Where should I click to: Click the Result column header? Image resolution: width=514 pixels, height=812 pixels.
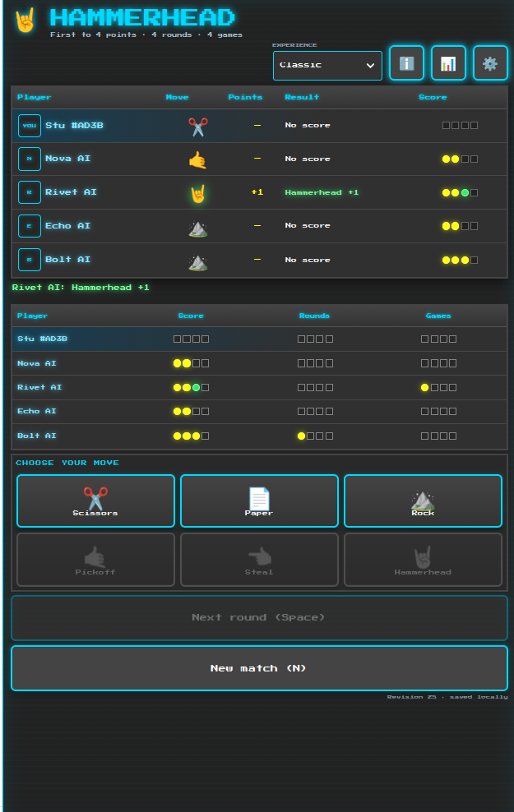click(302, 97)
